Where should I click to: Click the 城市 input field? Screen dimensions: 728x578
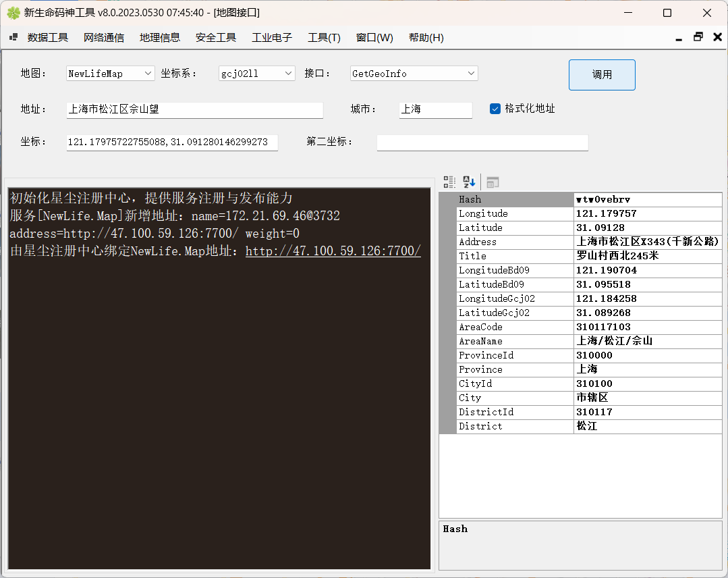[435, 109]
